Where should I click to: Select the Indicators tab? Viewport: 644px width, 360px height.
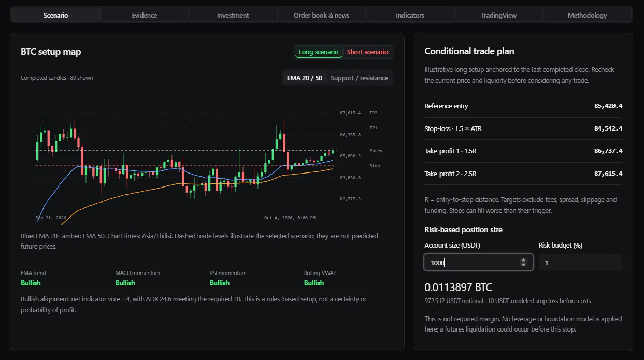pos(410,15)
